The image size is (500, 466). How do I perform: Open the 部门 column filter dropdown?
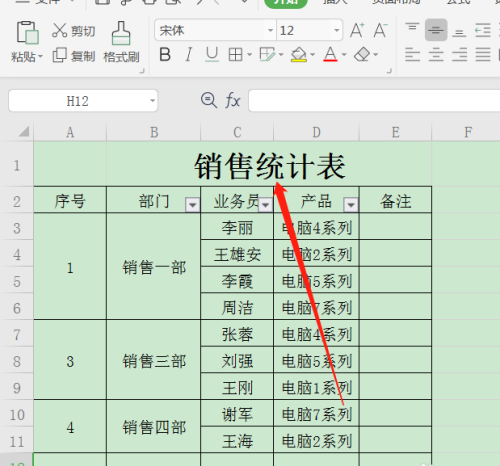pyautogui.click(x=192, y=204)
